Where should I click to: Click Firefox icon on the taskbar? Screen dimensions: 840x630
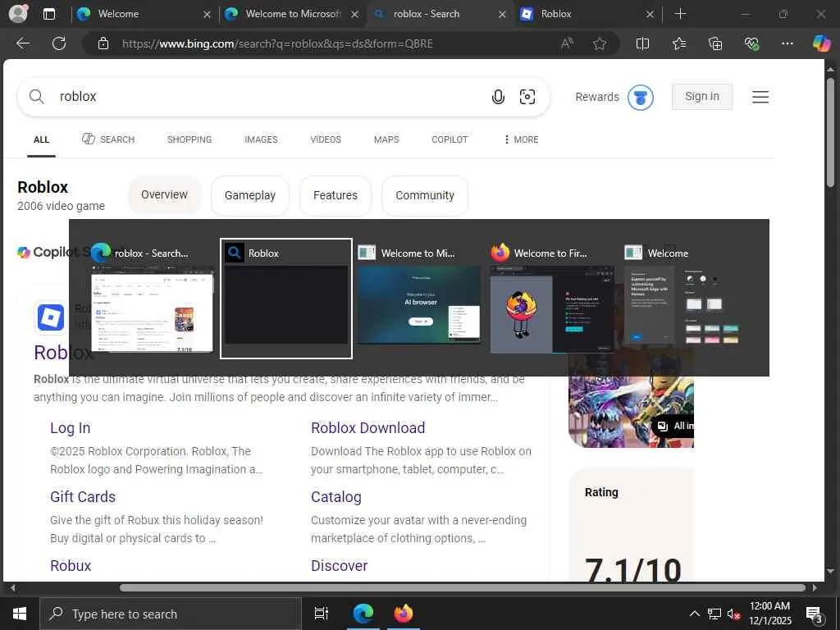point(404,614)
